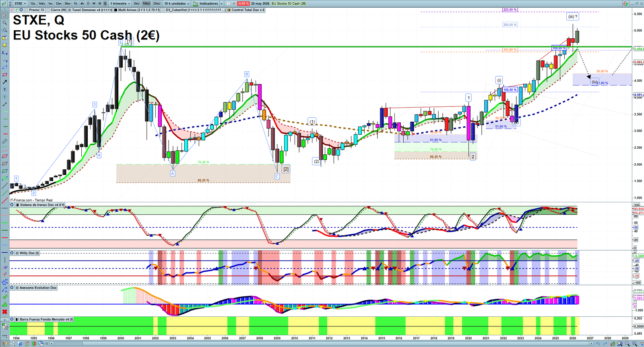The image size is (644, 347).
Task: Select the blue rectangle drawing tool
Action: pos(5,67)
